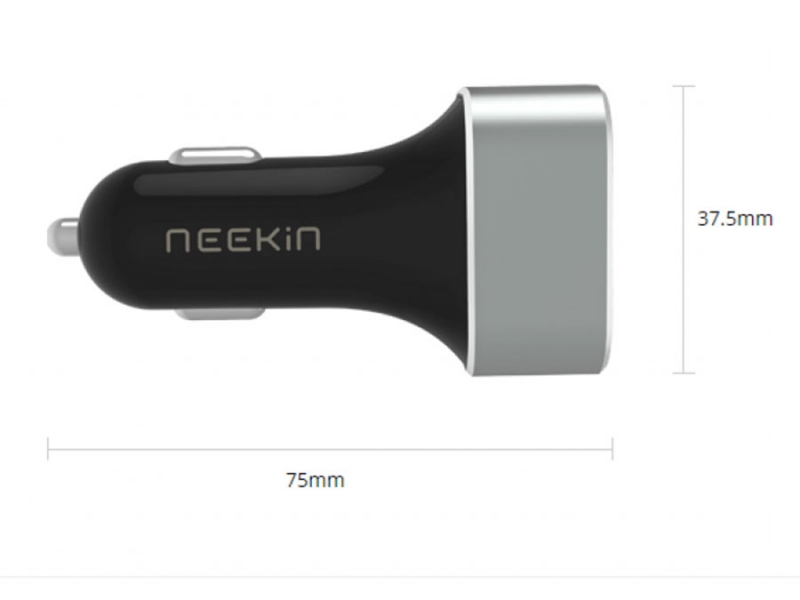
Task: Click the NEEKIN logo on the charger
Action: [243, 240]
